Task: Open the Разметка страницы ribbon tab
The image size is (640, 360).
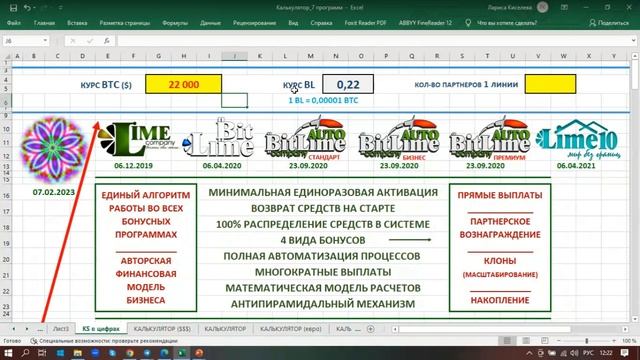Action: 124,23
